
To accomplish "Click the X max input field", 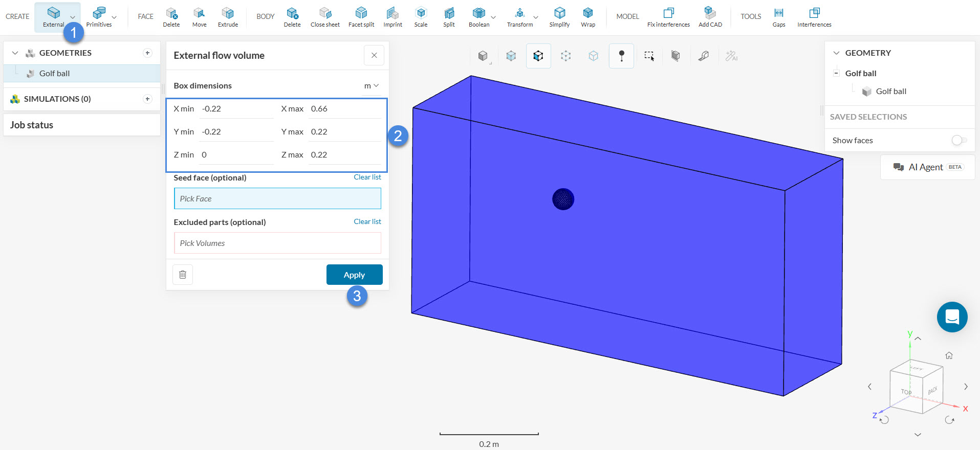I will click(x=344, y=109).
